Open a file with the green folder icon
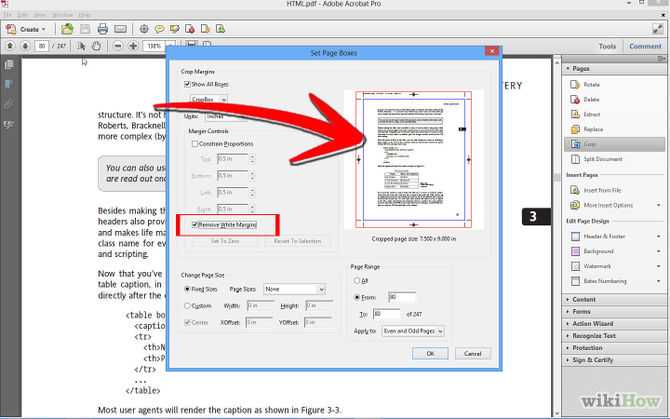Screen dimensions: 670x419 click(x=67, y=29)
